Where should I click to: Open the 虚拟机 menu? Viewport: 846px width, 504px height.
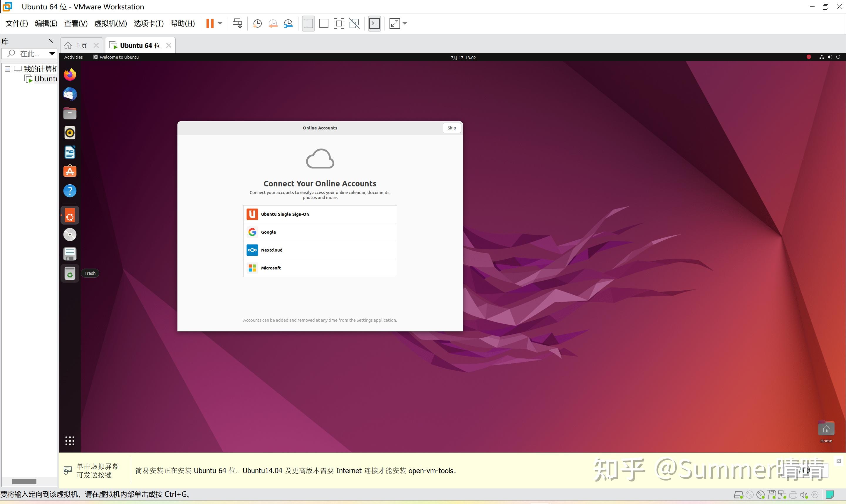click(x=110, y=23)
